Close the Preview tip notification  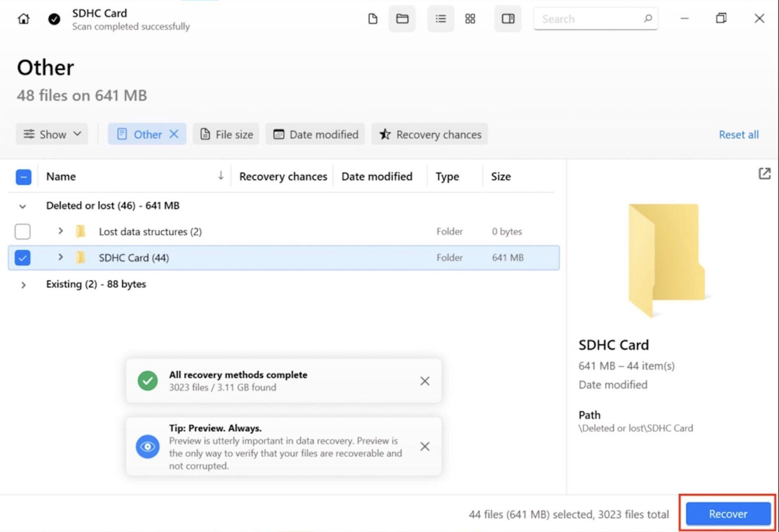[x=424, y=446]
